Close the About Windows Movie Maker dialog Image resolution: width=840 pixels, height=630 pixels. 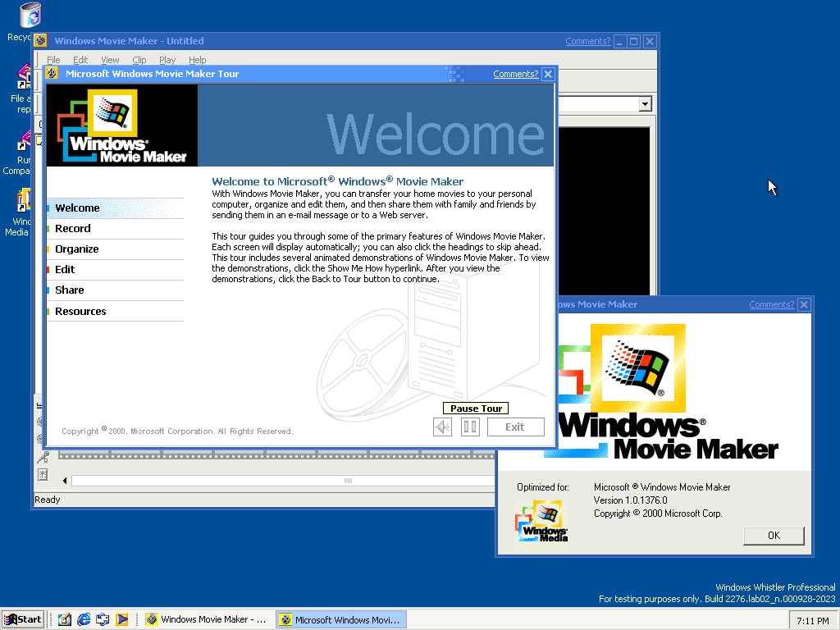click(804, 304)
